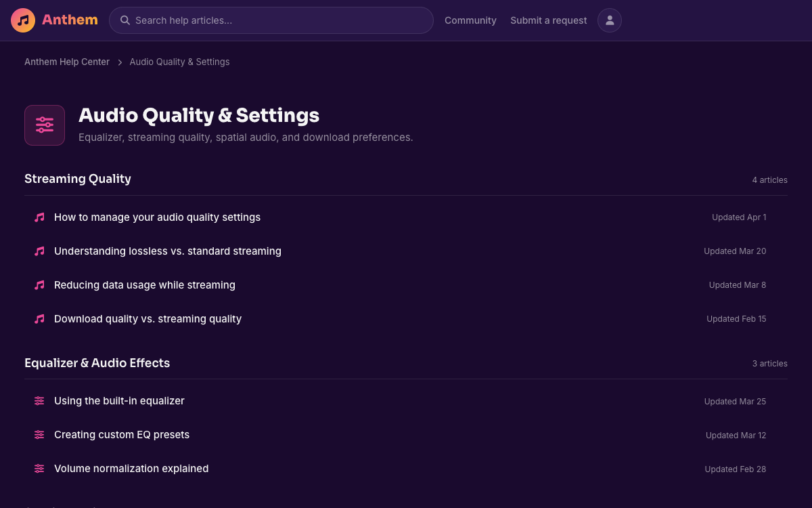Click Audio Quality & Settings breadcrumb

(179, 62)
